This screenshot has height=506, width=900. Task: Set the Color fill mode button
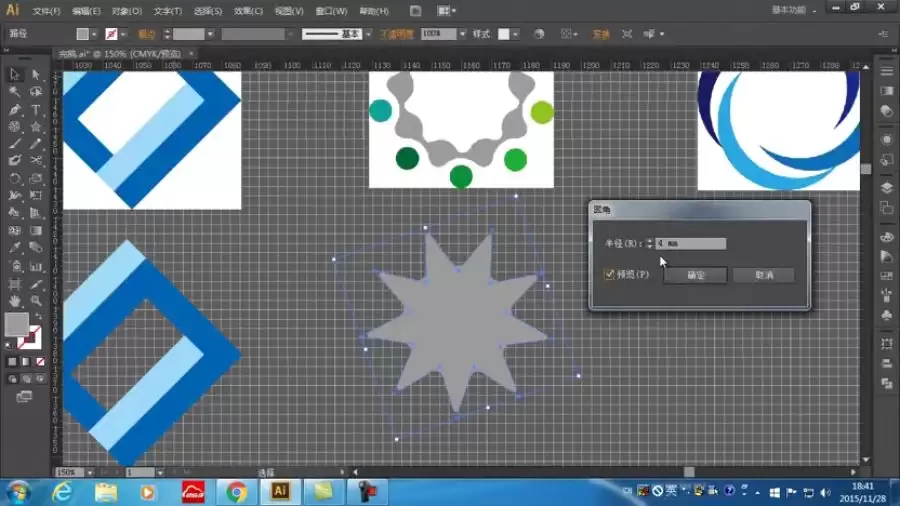(12, 361)
